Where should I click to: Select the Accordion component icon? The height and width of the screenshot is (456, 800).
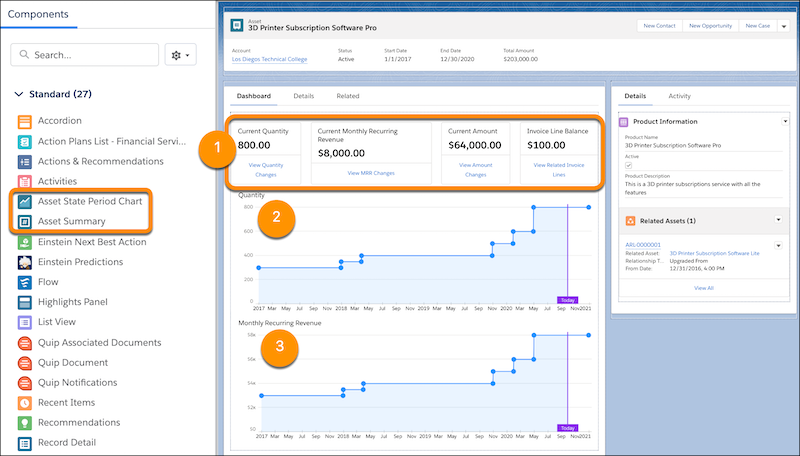point(24,121)
